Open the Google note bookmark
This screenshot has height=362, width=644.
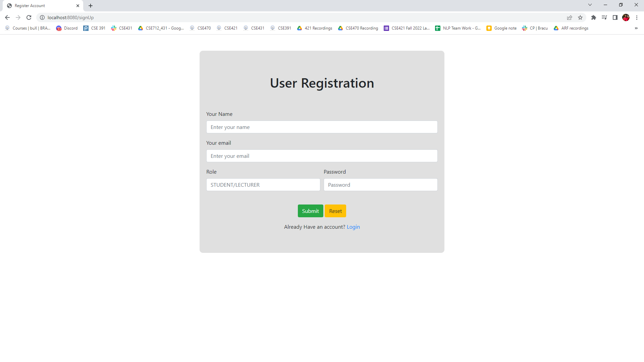click(501, 28)
